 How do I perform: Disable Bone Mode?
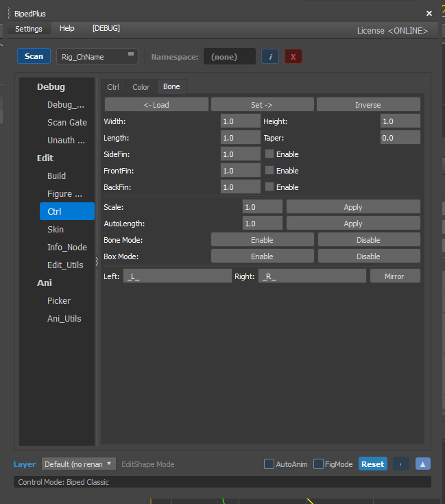click(369, 240)
